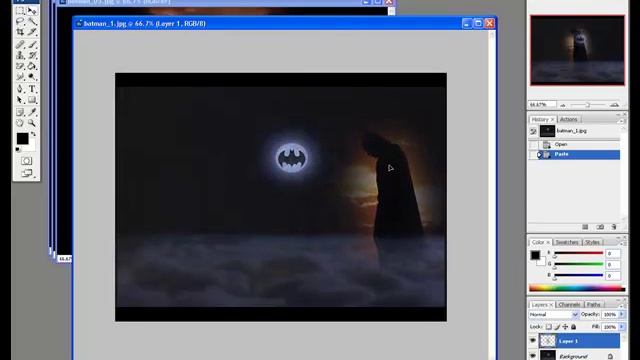Select the Lasso tool
Viewport: 640px width, 360px height.
(20, 21)
